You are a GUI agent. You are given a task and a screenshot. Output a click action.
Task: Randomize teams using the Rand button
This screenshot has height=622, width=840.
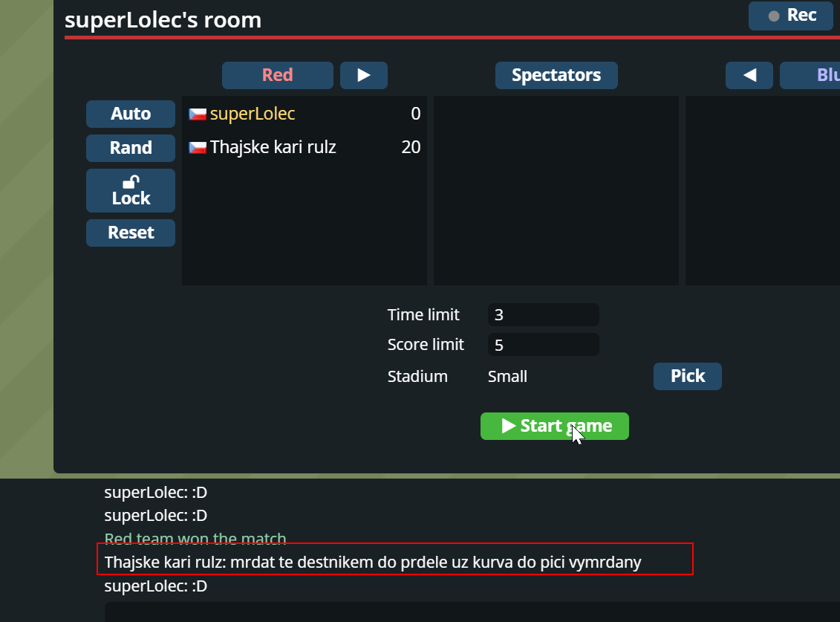[131, 148]
